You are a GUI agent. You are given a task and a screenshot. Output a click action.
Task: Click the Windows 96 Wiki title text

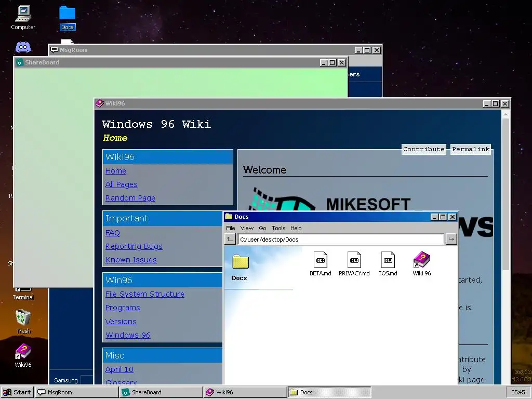[x=156, y=124]
